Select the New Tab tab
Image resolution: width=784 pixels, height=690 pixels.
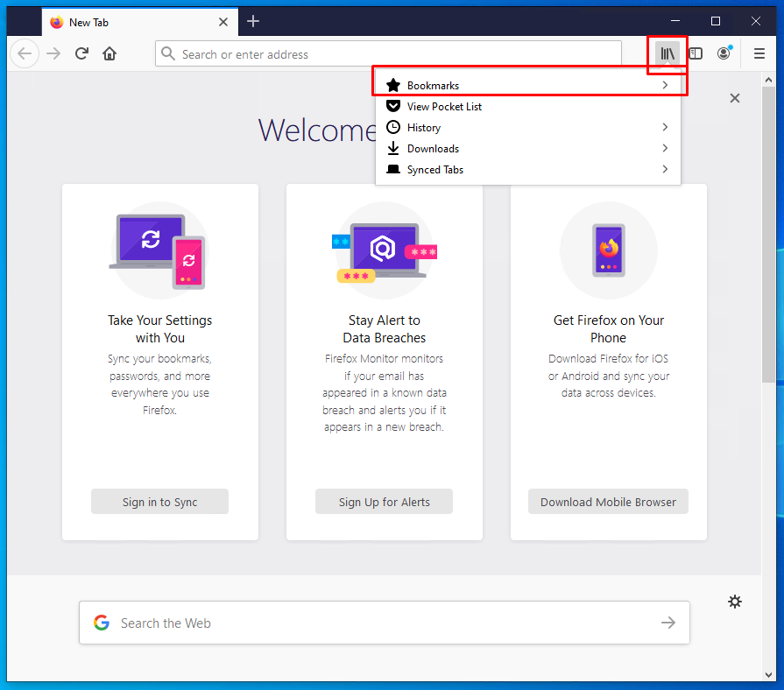pos(140,22)
